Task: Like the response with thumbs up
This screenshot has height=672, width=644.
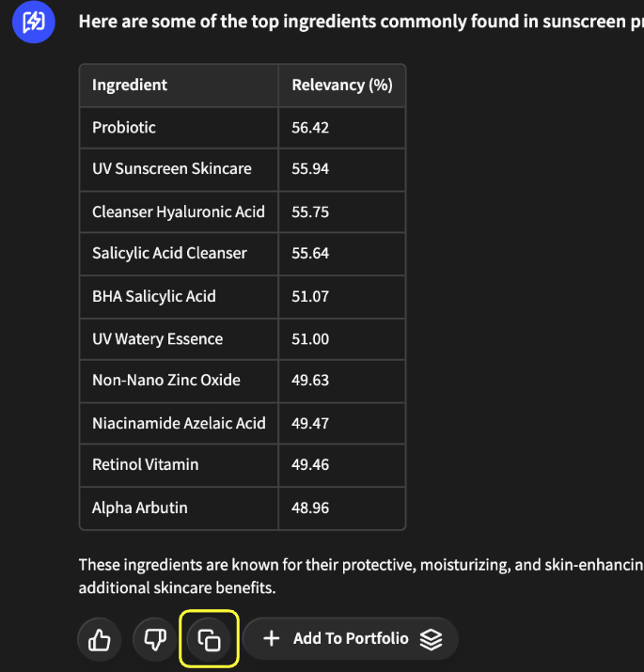Action: (x=99, y=640)
